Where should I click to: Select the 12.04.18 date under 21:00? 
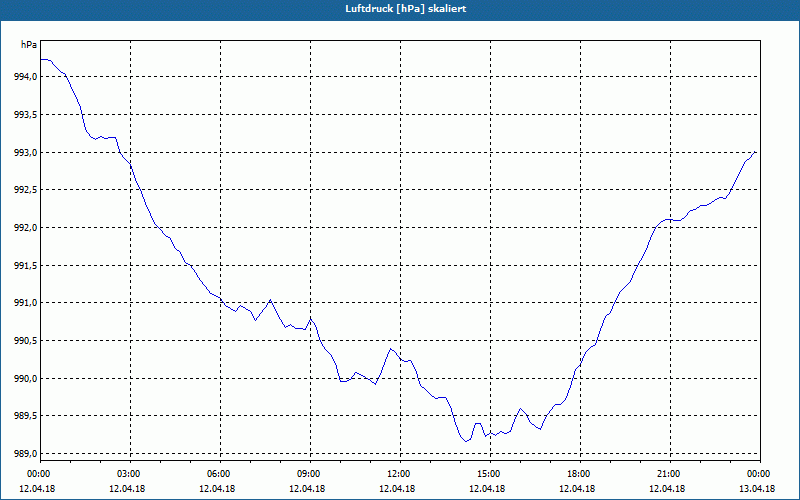(x=667, y=489)
